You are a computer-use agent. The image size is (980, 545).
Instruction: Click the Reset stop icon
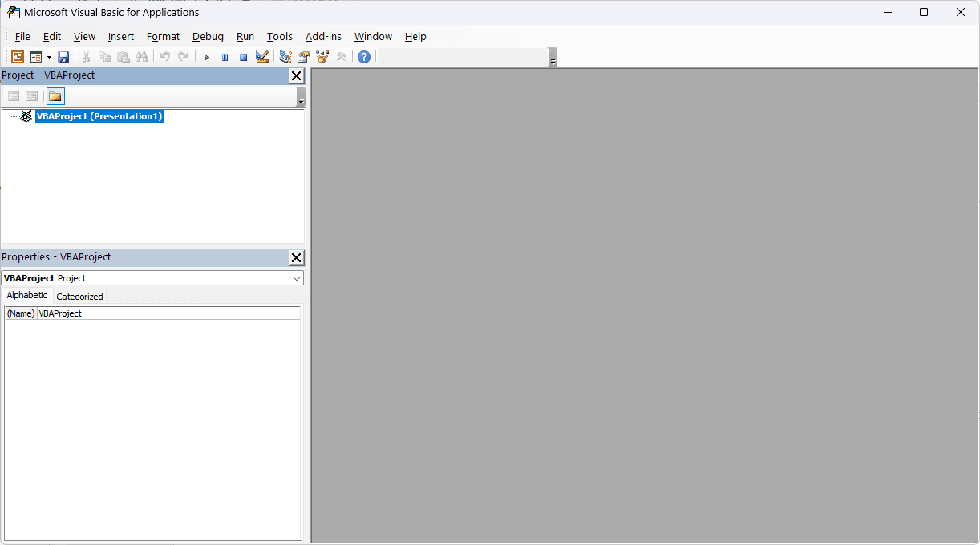243,57
